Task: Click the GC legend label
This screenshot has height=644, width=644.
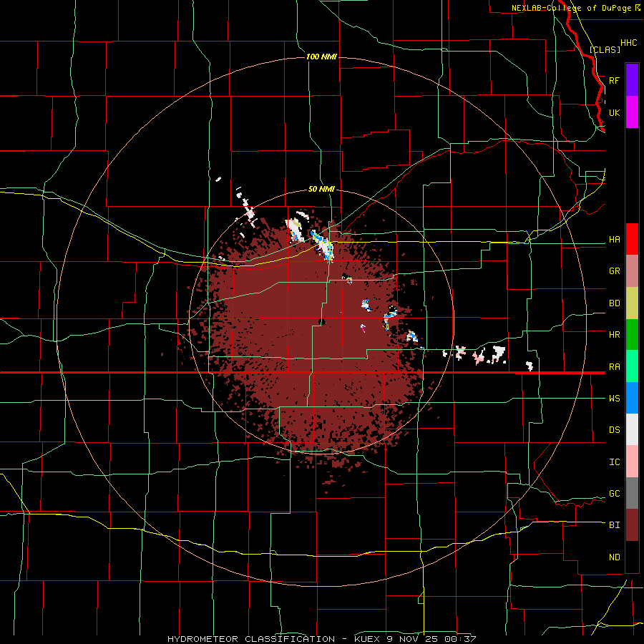Action: [x=614, y=494]
